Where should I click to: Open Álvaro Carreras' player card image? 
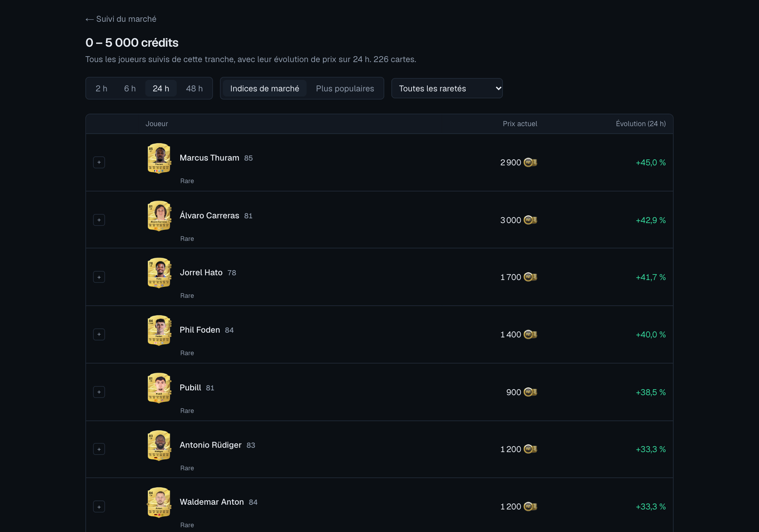[x=159, y=216]
